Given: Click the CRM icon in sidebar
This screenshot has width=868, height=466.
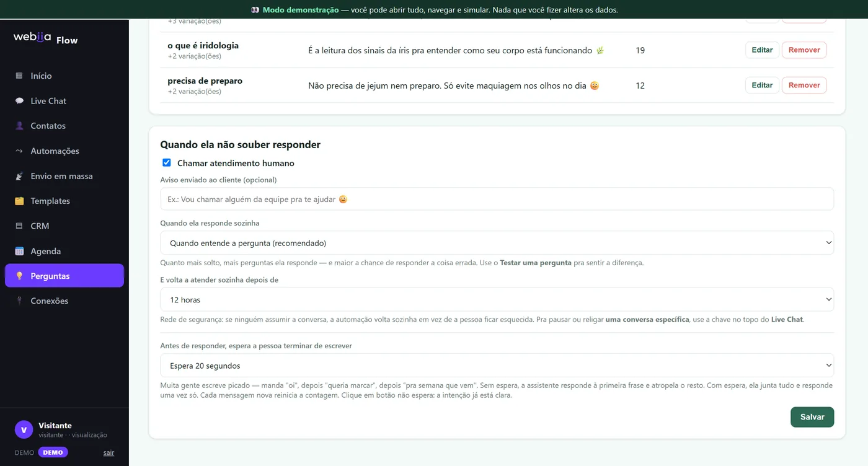Looking at the screenshot, I should pos(19,226).
